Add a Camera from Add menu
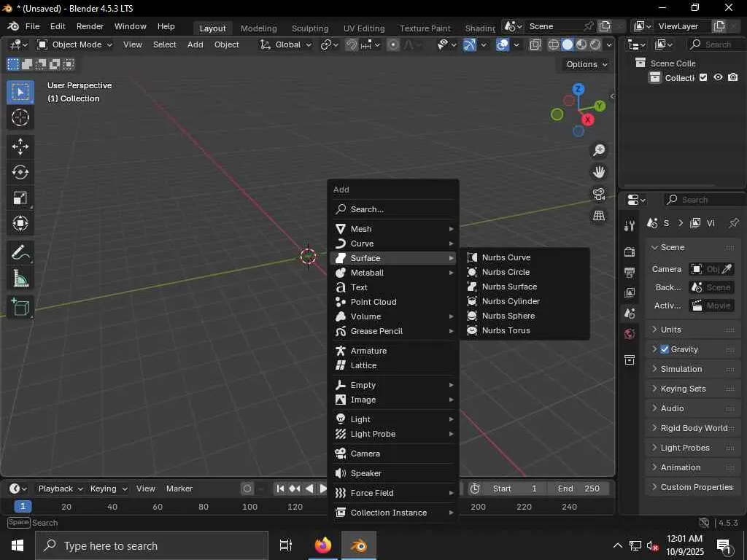Screen dimensions: 747x560 pyautogui.click(x=393, y=454)
